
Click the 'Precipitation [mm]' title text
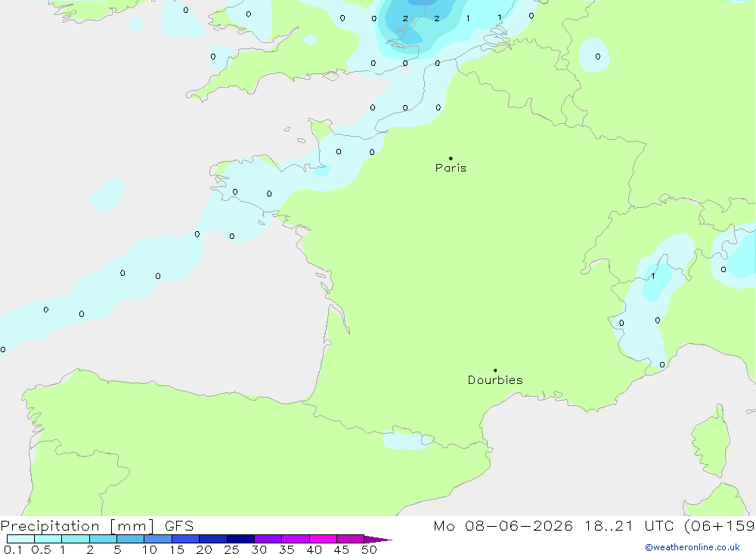[77, 526]
